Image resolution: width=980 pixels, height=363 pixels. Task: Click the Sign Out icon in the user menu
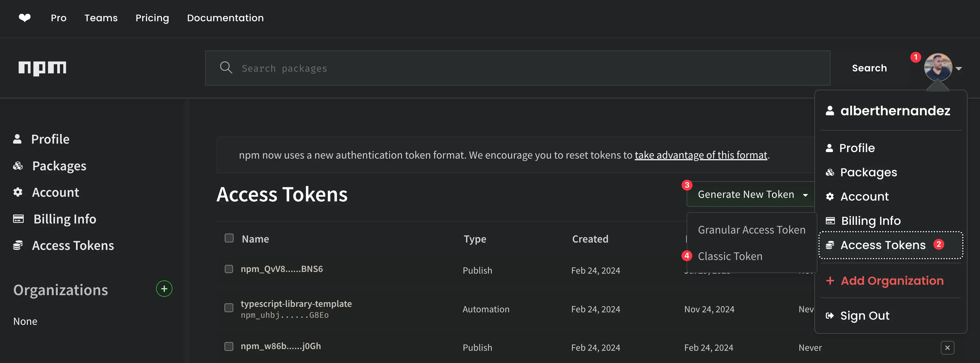click(830, 316)
